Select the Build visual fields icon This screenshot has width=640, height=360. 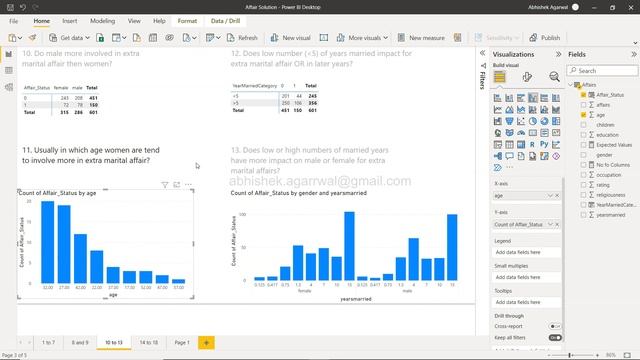(500, 77)
